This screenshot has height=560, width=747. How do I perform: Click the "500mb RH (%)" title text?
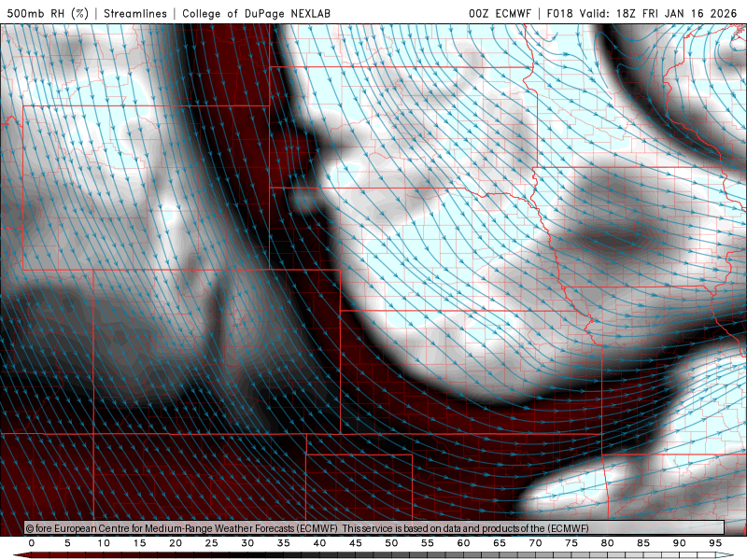49,13
